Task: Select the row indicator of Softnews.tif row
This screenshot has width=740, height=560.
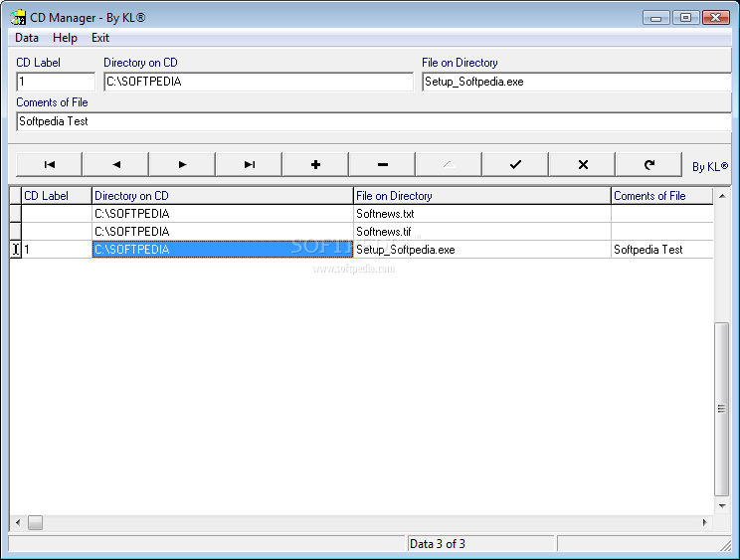Action: [16, 232]
